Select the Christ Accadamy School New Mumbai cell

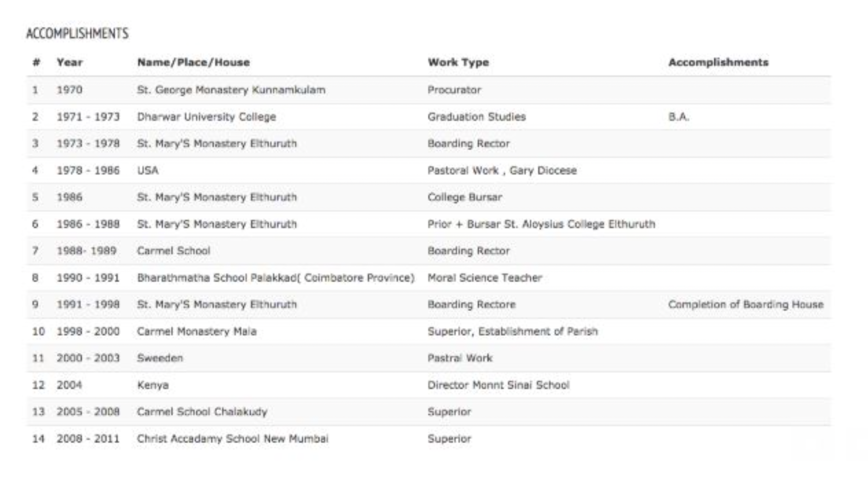click(x=232, y=439)
